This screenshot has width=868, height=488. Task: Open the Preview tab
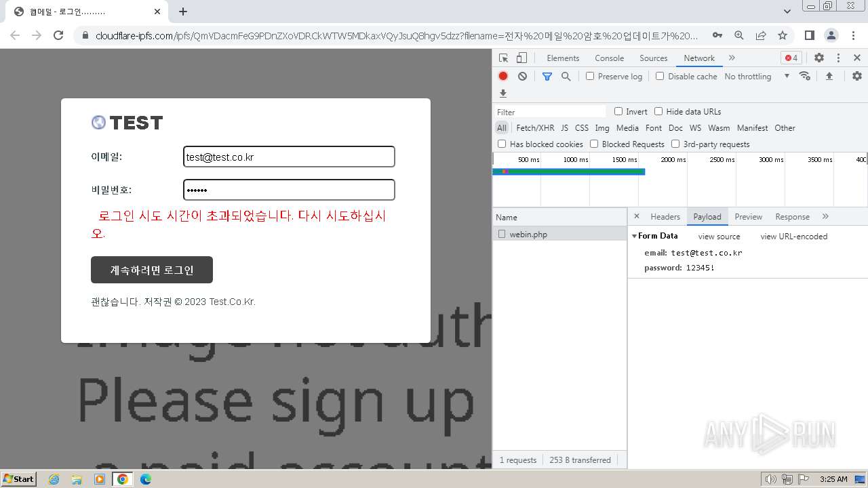[748, 217]
